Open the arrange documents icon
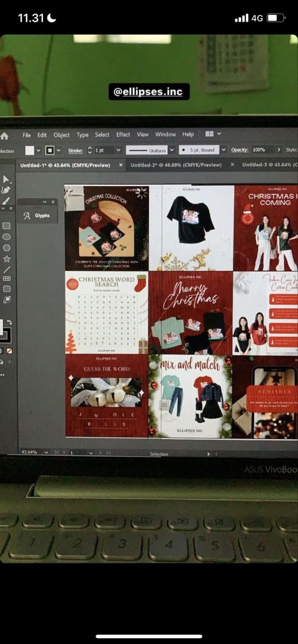This screenshot has height=644, width=298. 209,134
